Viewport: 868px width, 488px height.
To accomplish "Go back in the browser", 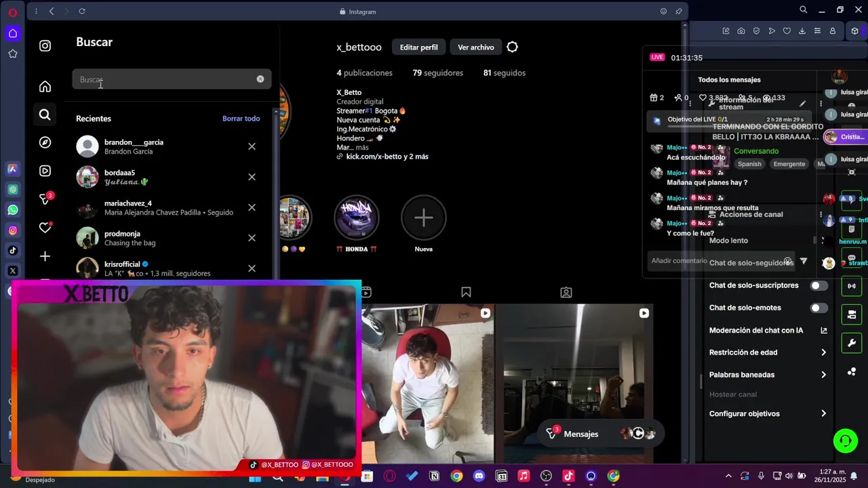I will point(52,12).
